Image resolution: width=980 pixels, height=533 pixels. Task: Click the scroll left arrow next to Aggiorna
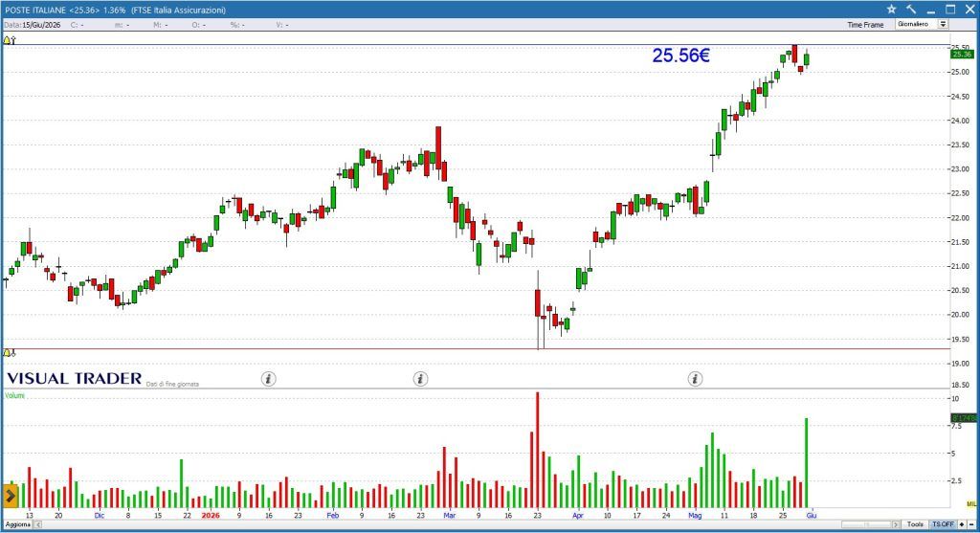coord(37,525)
